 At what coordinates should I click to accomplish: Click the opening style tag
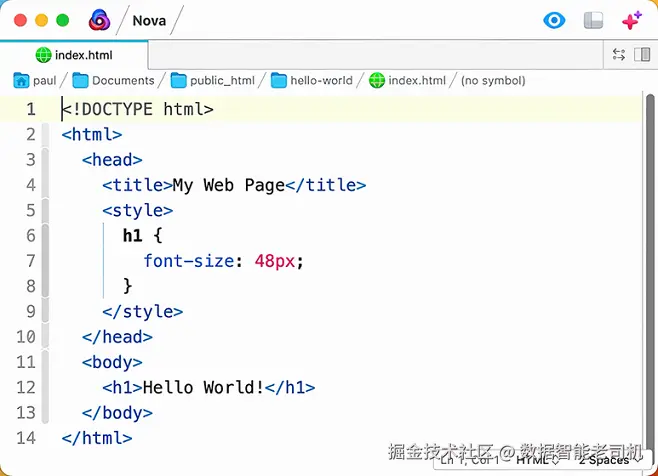click(138, 210)
